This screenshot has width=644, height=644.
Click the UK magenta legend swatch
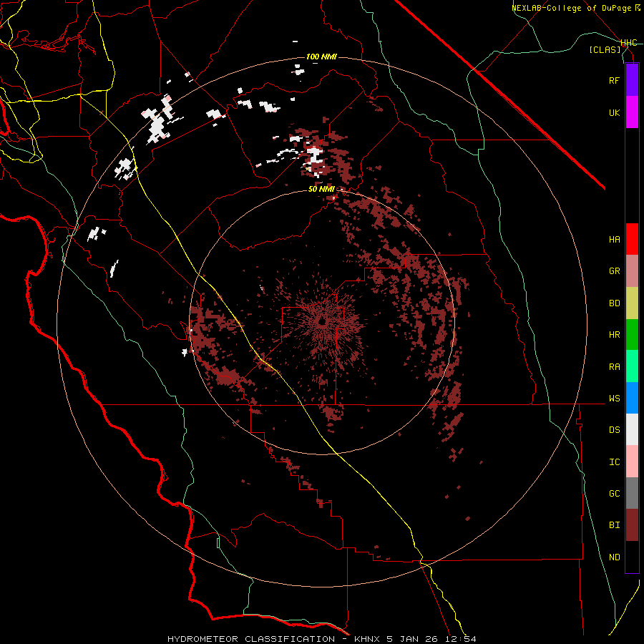pyautogui.click(x=632, y=112)
